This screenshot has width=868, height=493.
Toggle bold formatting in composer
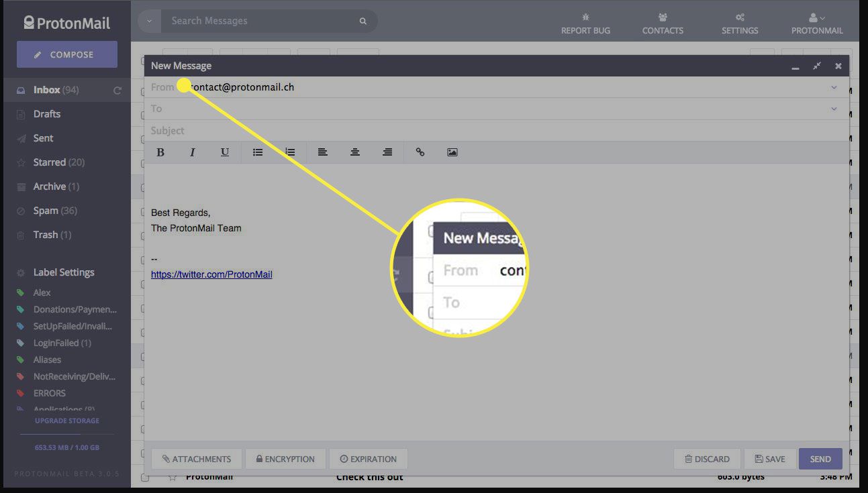(160, 152)
